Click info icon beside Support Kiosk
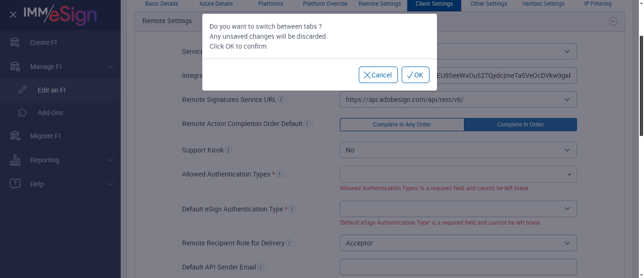The width and height of the screenshot is (644, 278). [229, 150]
